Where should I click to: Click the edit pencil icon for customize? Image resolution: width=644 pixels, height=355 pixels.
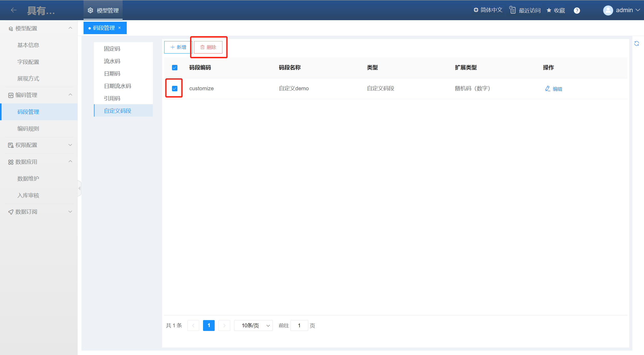click(548, 89)
